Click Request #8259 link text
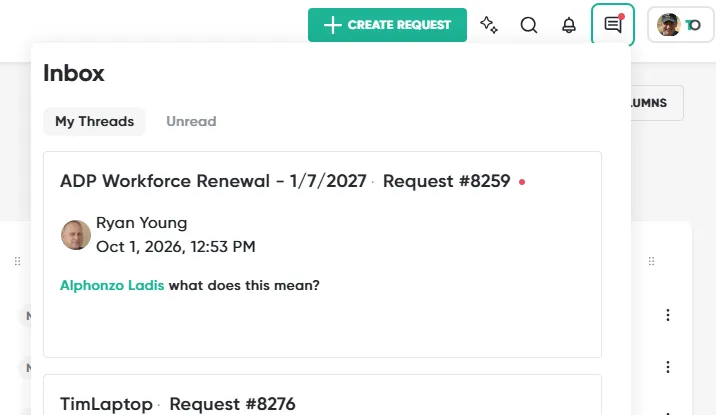This screenshot has height=415, width=716. (446, 181)
